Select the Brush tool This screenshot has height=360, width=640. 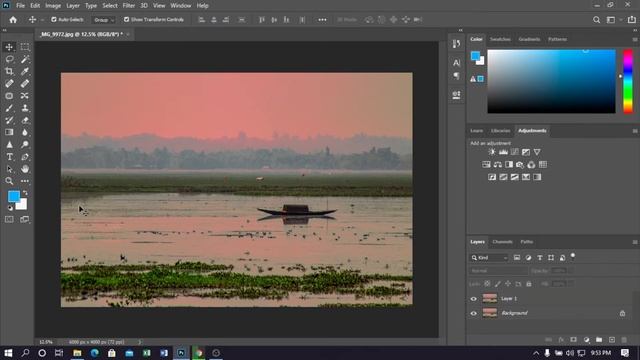point(9,108)
